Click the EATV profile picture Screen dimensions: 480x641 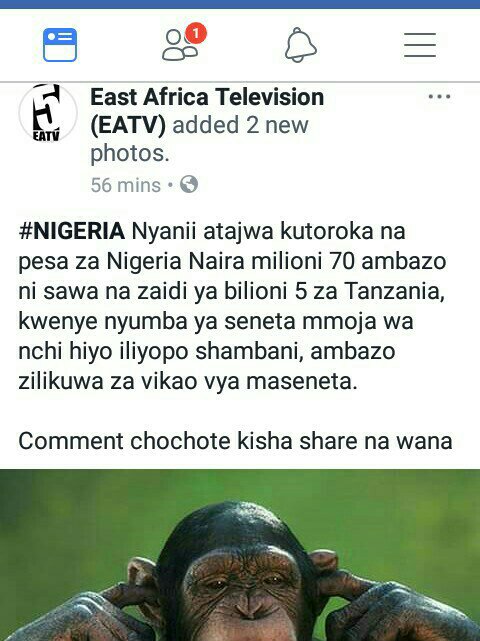(48, 112)
